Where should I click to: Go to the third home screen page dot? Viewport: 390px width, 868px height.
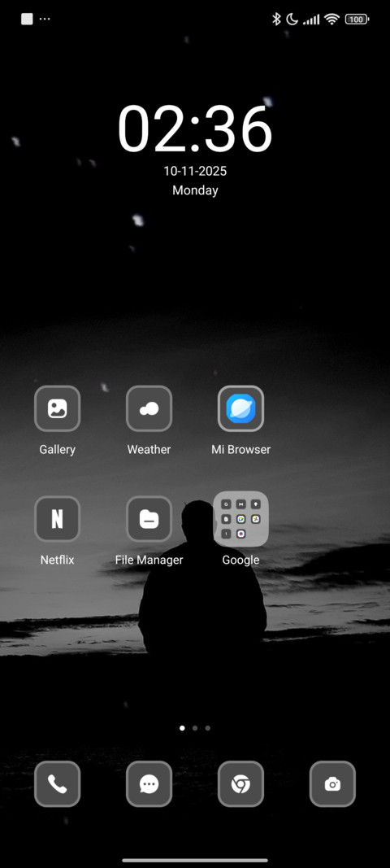[x=207, y=728]
